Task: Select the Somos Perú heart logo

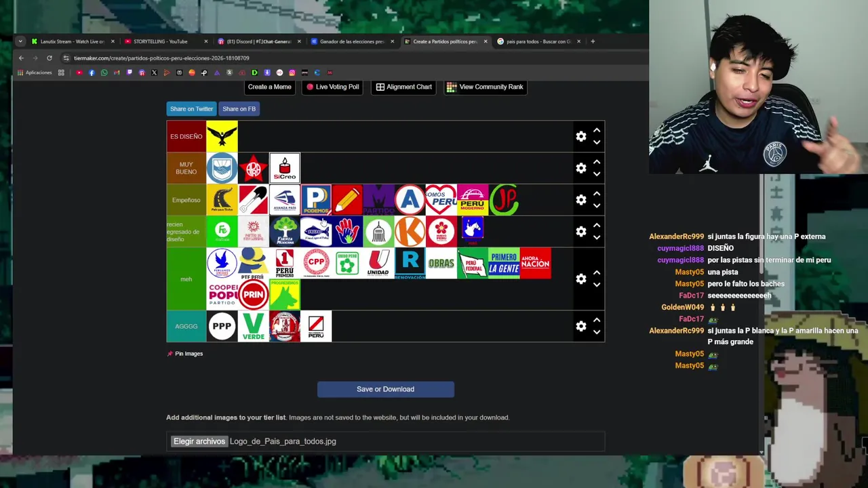Action: [x=441, y=200]
